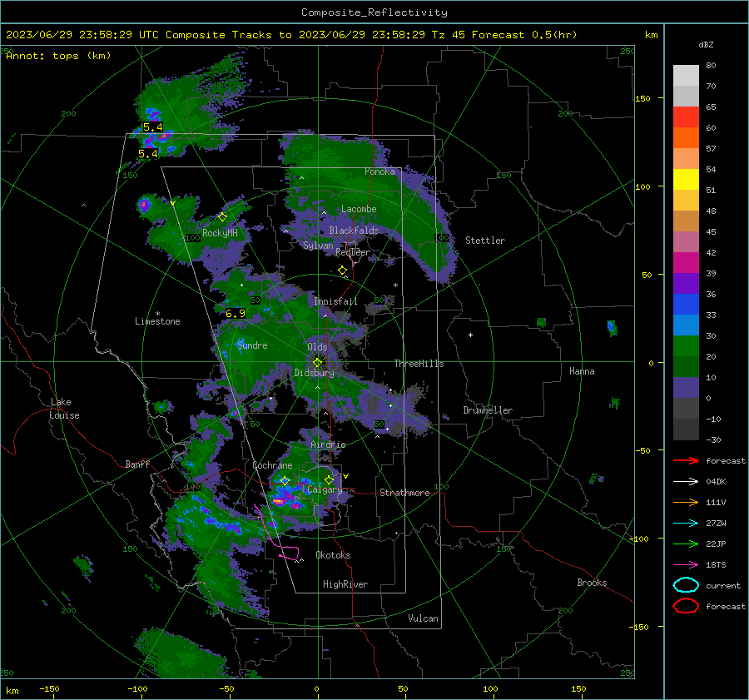This screenshot has height=700, width=749.
Task: Click the lower 5.4 storm top annotation
Action: pos(147,154)
